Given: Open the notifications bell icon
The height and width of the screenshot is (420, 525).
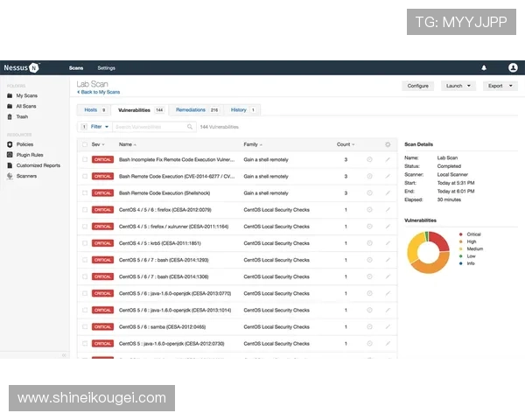Looking at the screenshot, I should point(484,67).
